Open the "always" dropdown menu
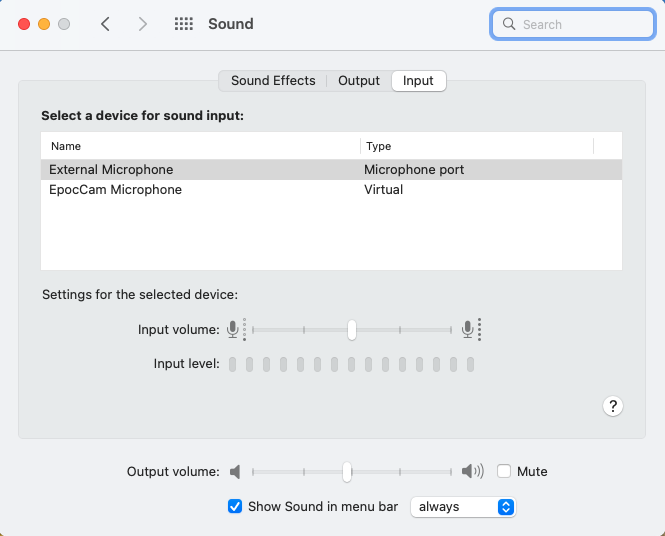This screenshot has height=536, width=665. click(463, 507)
